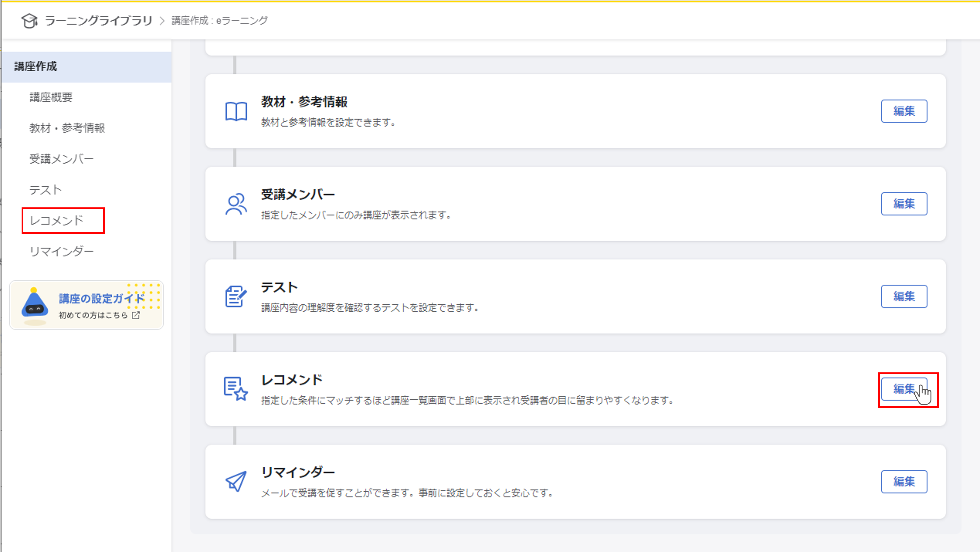
Task: Click the paper plane リマインダー icon
Action: 236,481
